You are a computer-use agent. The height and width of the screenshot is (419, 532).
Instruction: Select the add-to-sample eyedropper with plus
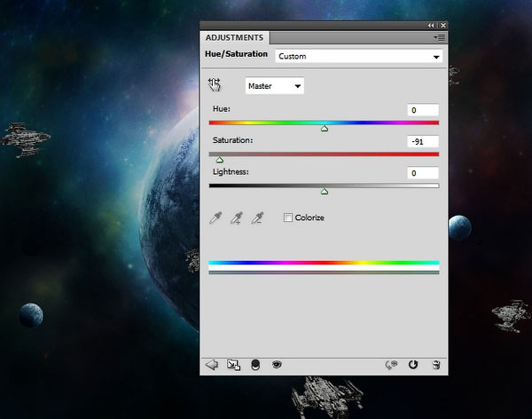[236, 217]
